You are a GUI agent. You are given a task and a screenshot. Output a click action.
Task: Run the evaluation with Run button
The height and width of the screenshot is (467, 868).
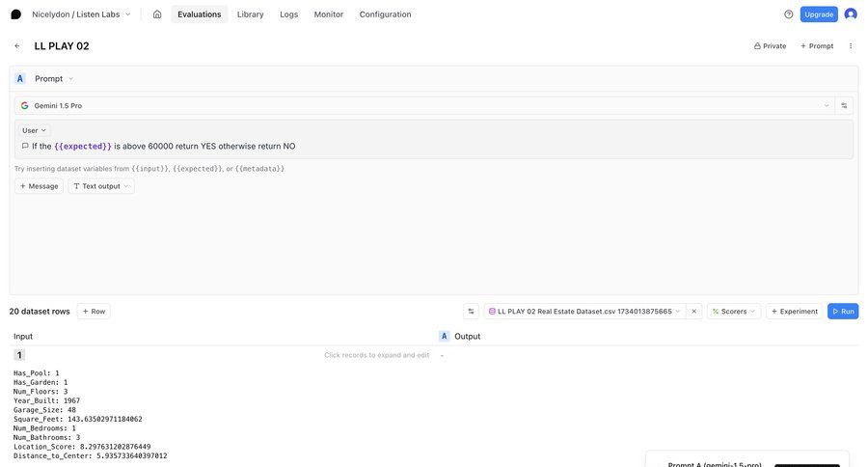pos(843,312)
